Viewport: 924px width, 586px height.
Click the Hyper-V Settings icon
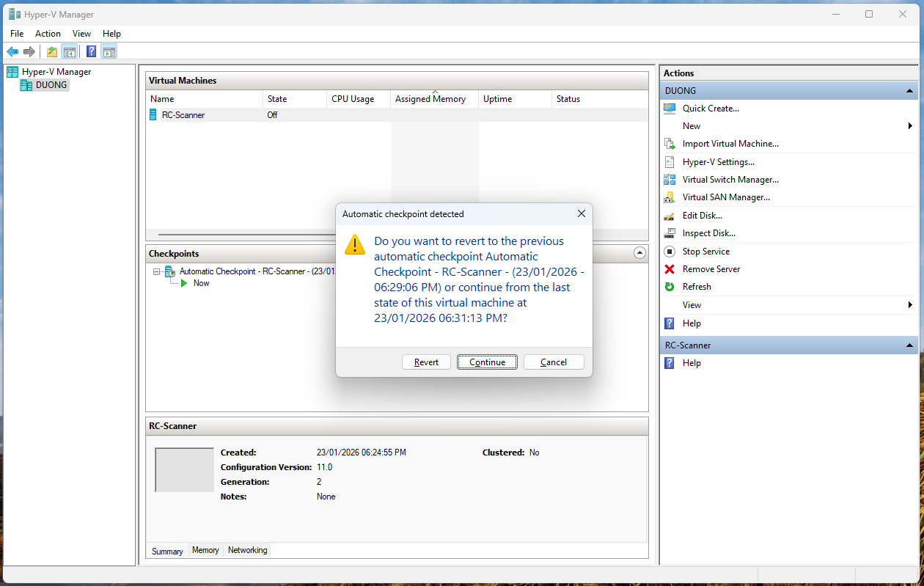point(670,162)
